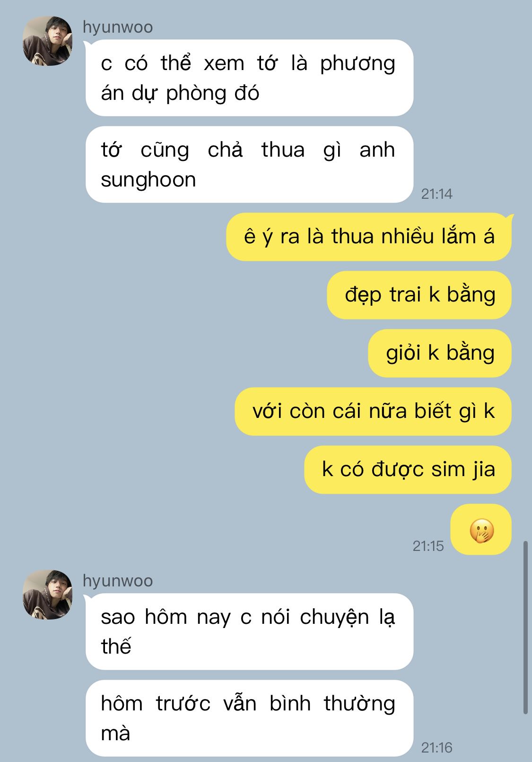This screenshot has width=532, height=762.
Task: Tap yellow bubble 'ê ý ra là thua nhiều lắm á'
Action: click(369, 237)
